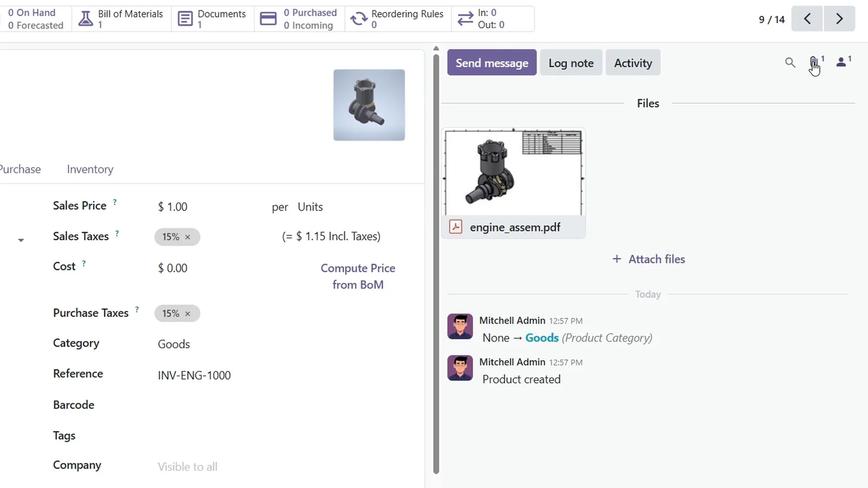Screen dimensions: 868x488
Task: Open the Reordering Rules refresh icon
Action: [x=359, y=19]
